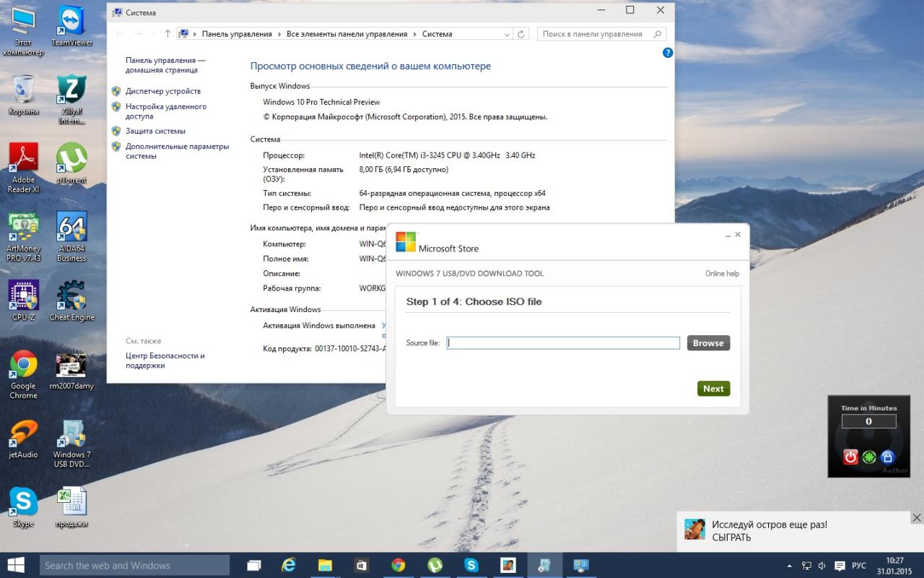Select the Windows 7 USB DVD desktop shortcut

(x=72, y=444)
